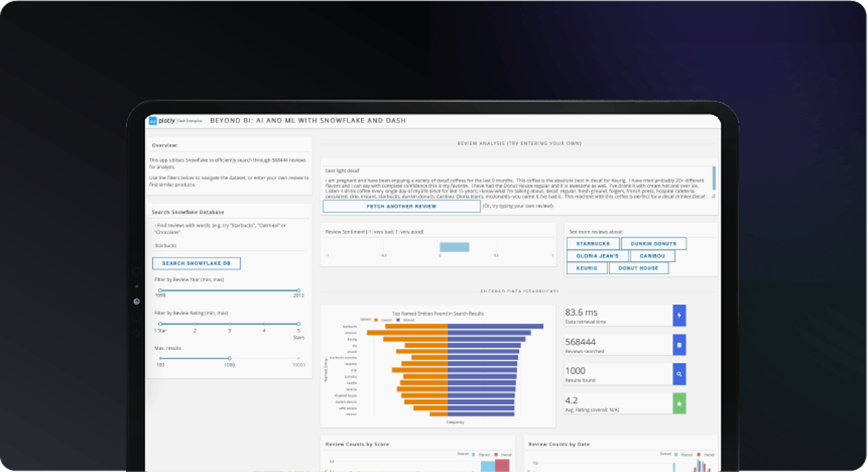This screenshot has width=868, height=472.
Task: Click the 'Beyond BI' page title
Action: [308, 121]
